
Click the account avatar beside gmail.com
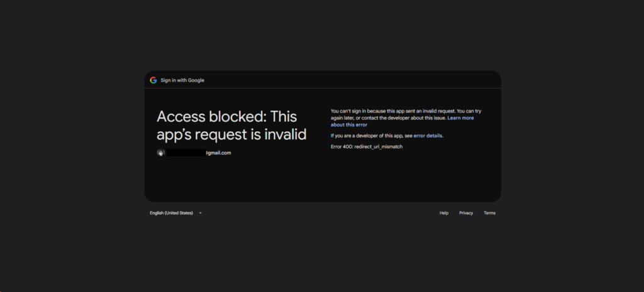click(160, 153)
